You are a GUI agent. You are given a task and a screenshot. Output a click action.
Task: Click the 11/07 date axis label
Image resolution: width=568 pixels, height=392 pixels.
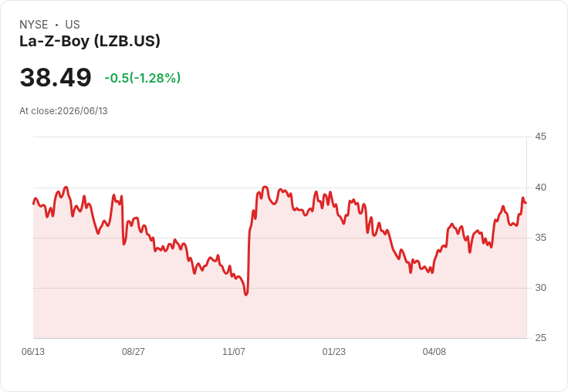pyautogui.click(x=234, y=351)
